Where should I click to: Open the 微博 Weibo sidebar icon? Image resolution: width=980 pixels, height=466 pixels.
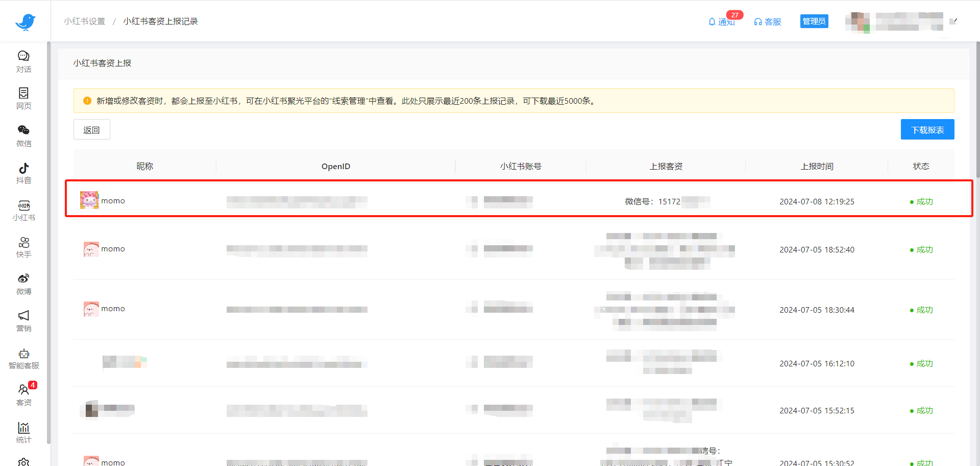tap(23, 284)
